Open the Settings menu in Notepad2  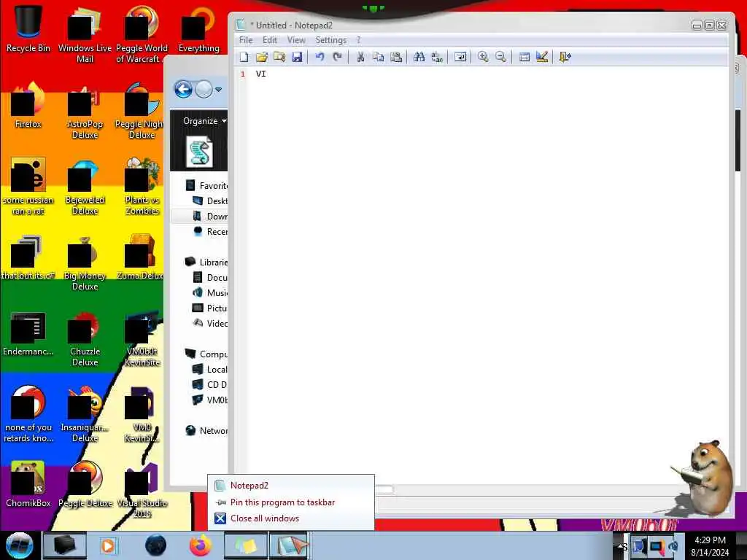tap(330, 40)
